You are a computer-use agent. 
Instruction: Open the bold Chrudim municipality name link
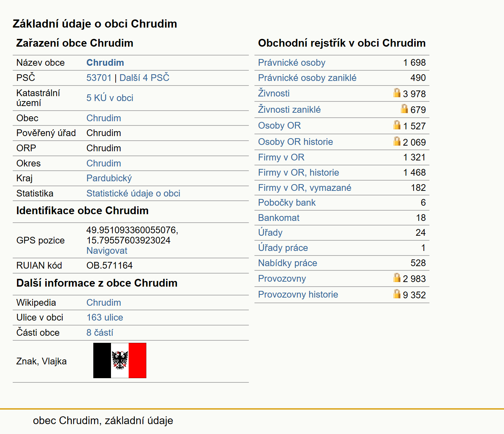coord(105,63)
